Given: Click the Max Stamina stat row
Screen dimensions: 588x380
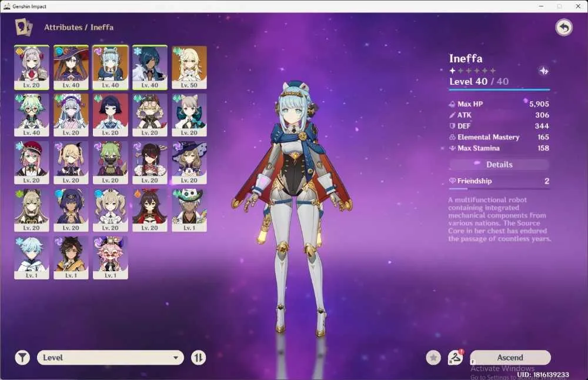Looking at the screenshot, I should (499, 148).
